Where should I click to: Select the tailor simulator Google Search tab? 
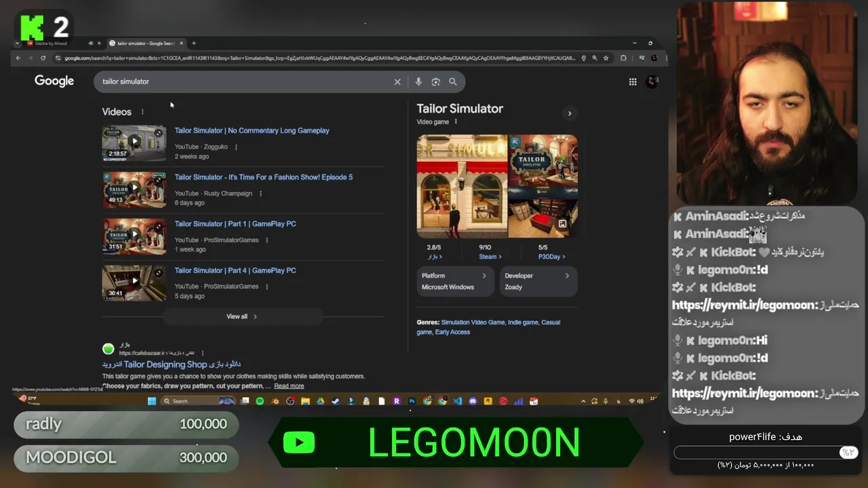click(145, 43)
